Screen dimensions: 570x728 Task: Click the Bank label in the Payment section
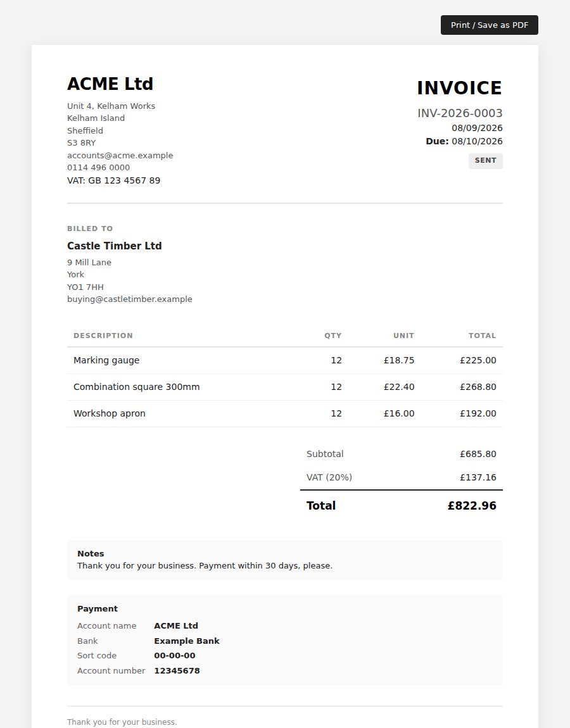tap(87, 641)
